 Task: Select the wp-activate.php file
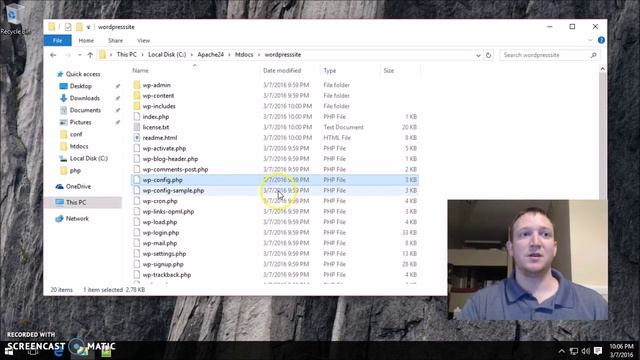(164, 148)
